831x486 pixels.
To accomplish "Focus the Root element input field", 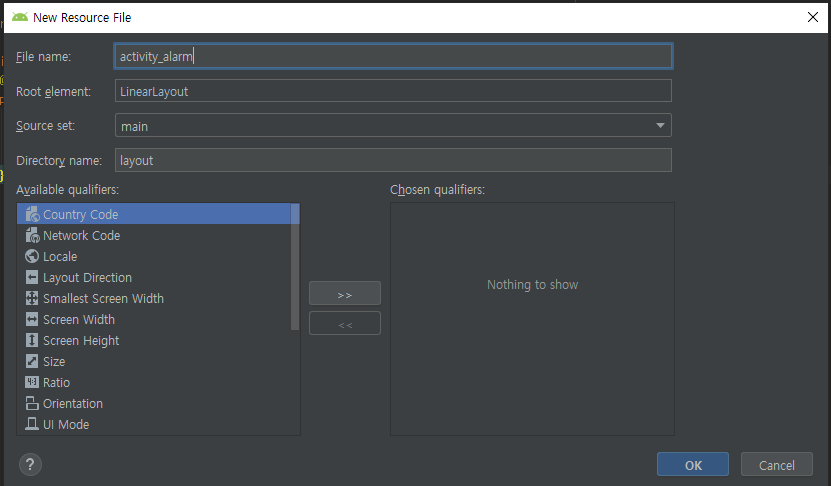I will (393, 91).
